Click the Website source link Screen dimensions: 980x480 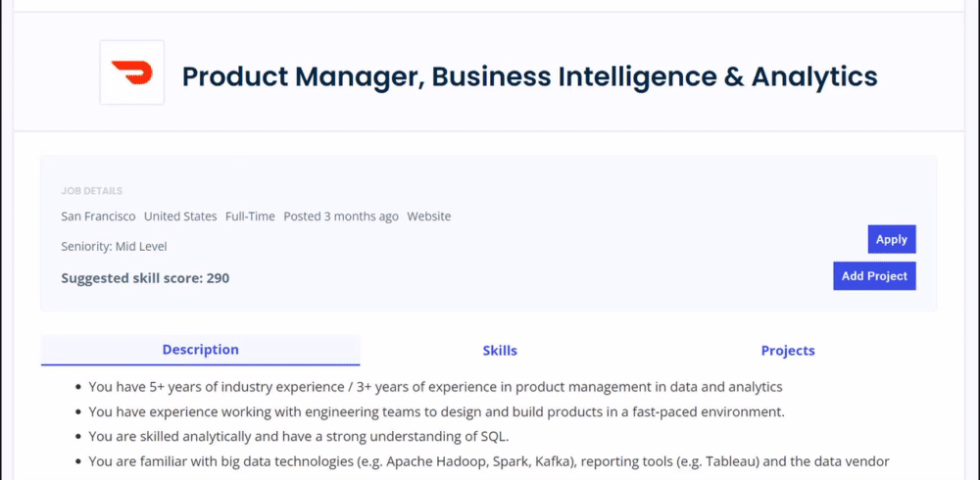coord(429,216)
